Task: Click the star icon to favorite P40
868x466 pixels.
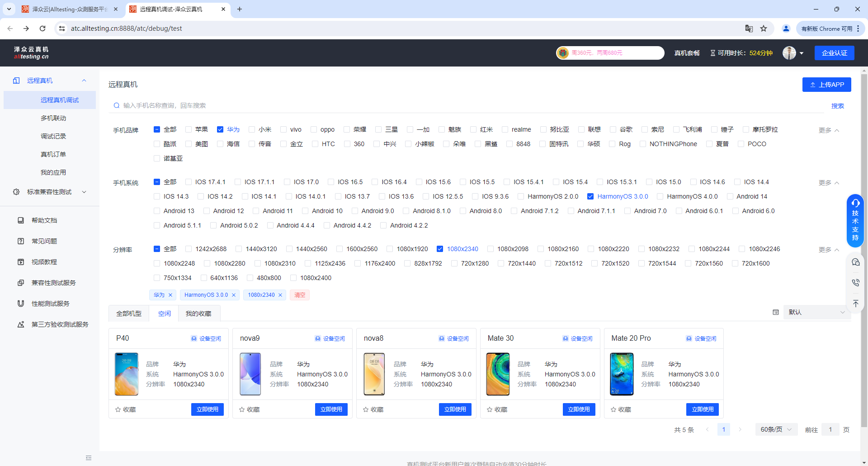Action: 118,409
